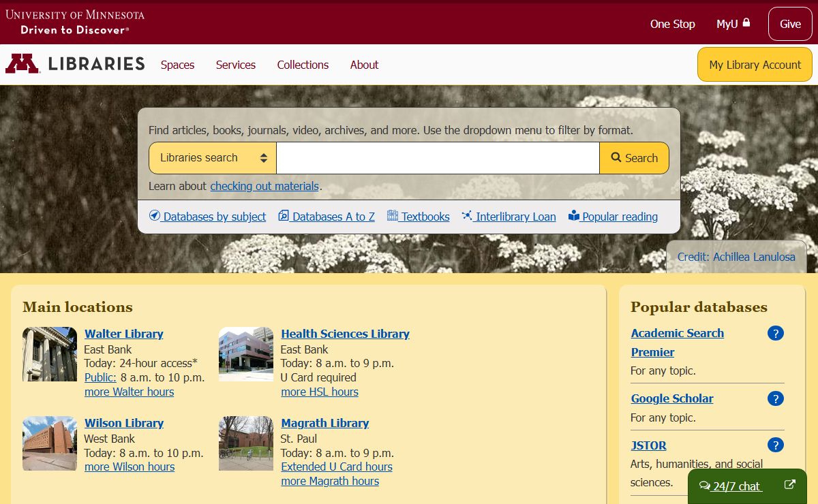Follow the checking out materials link
The height and width of the screenshot is (504, 818).
264,186
